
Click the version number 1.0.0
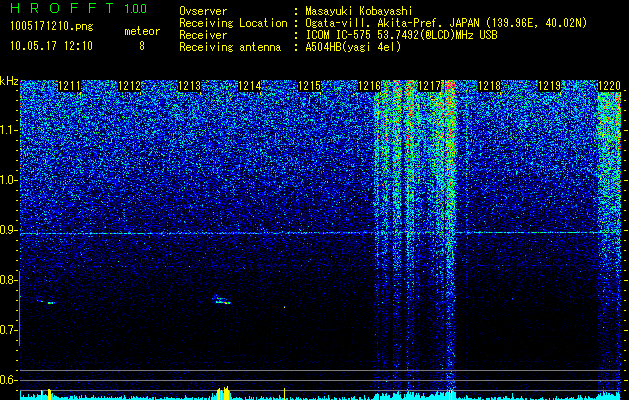click(x=136, y=8)
